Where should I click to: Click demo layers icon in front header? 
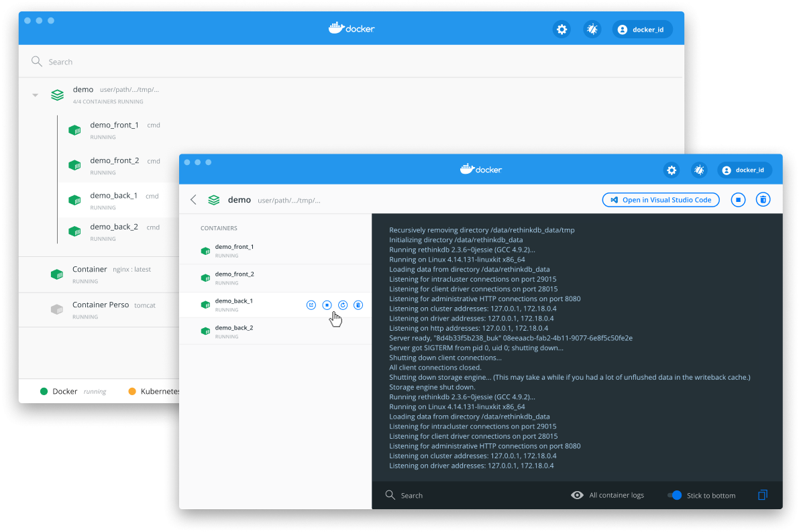214,200
